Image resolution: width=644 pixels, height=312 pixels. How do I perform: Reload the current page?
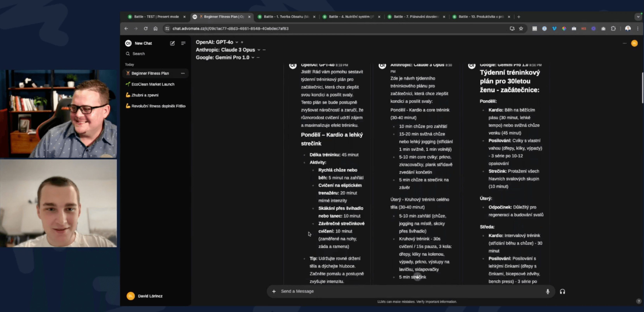point(146,29)
